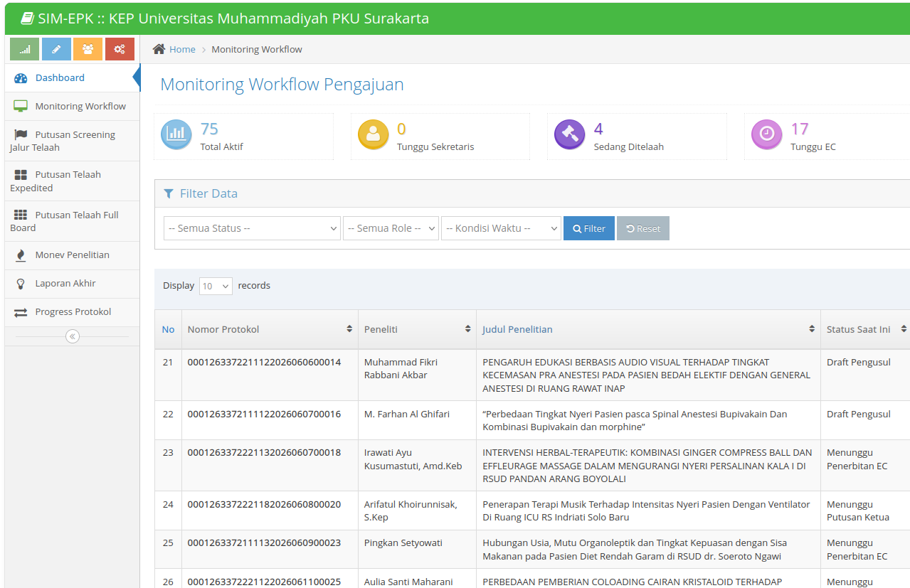Click the funnel icon beside Filter Data
This screenshot has width=910, height=588.
169,193
